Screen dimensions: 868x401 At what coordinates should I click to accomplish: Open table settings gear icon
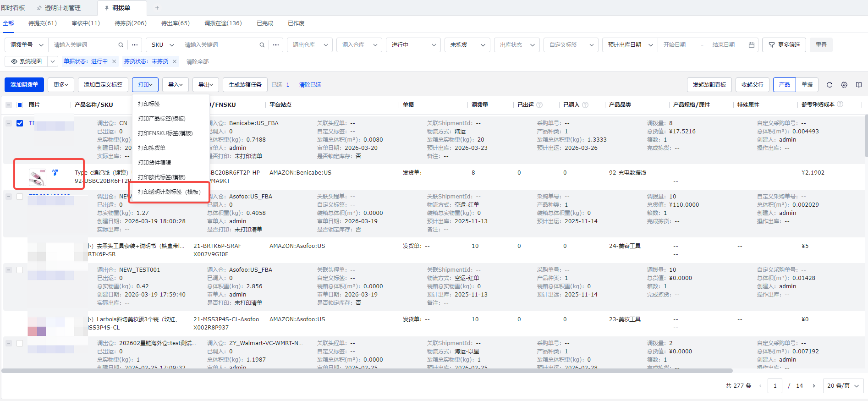coord(844,85)
